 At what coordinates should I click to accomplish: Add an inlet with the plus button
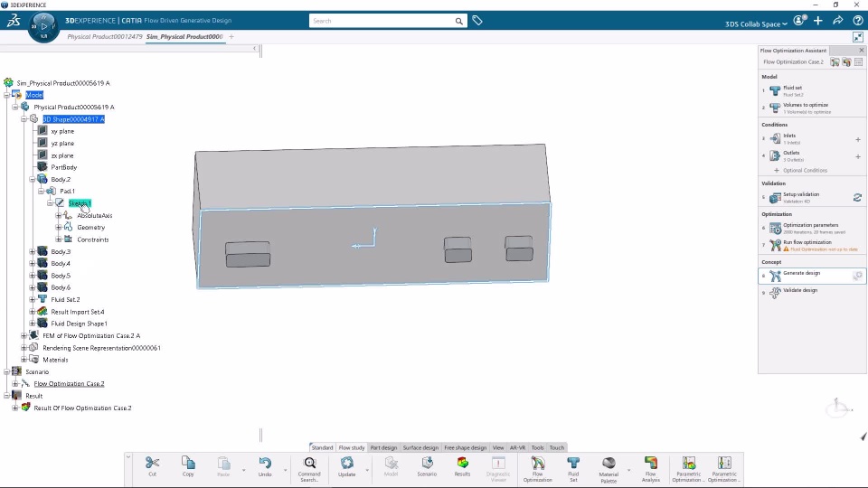pos(858,139)
